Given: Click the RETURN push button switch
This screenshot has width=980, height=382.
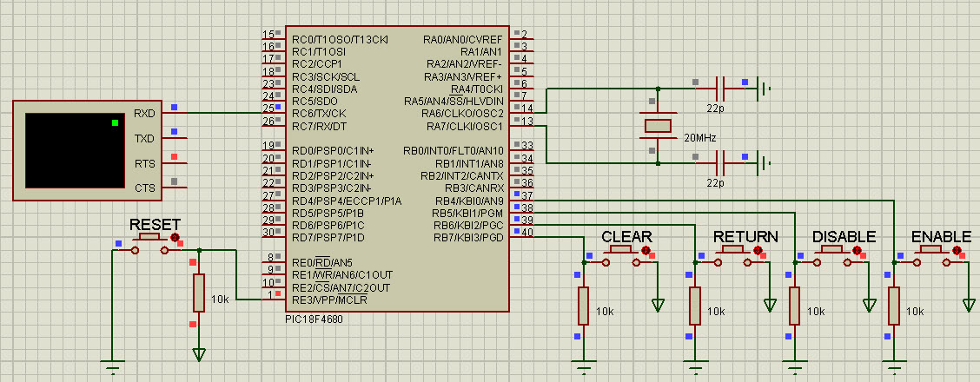Looking at the screenshot, I should (x=732, y=251).
